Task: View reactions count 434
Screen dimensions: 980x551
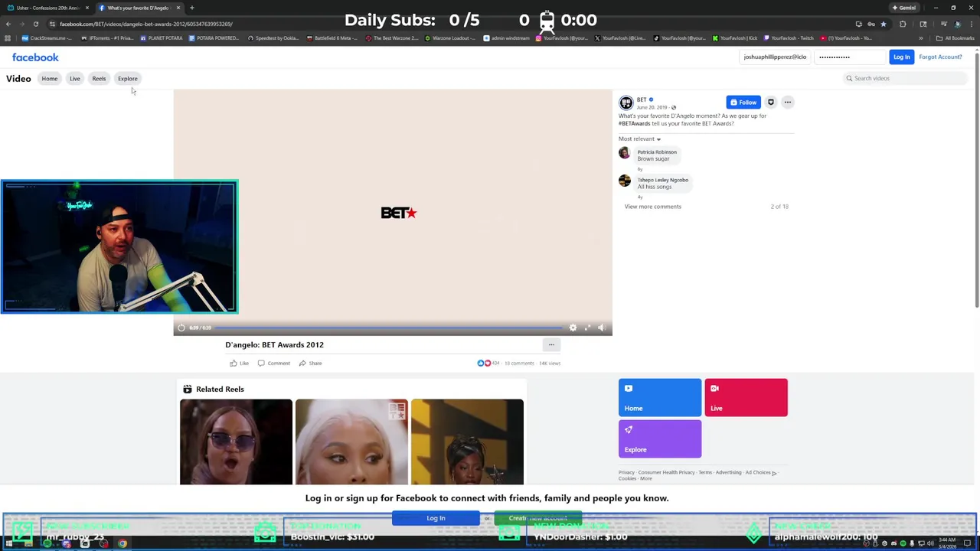Action: point(488,364)
